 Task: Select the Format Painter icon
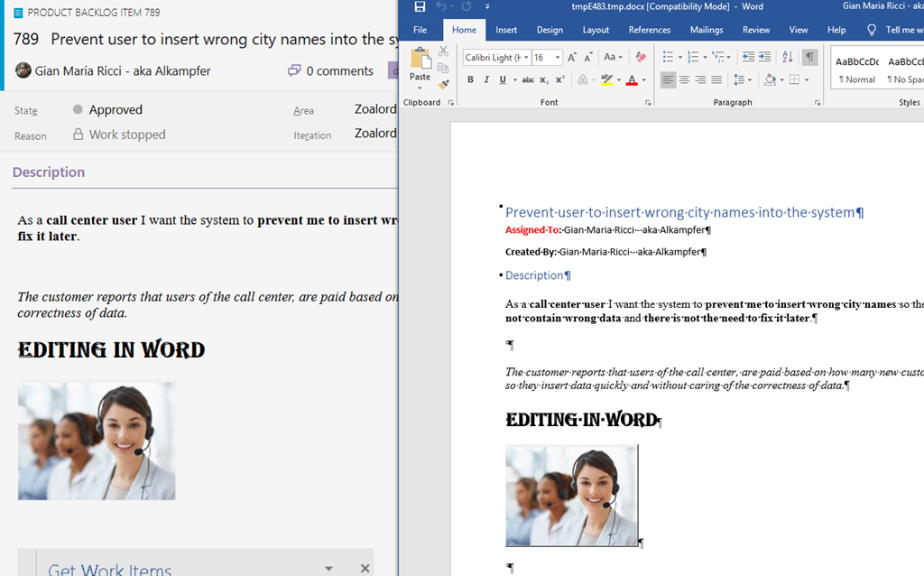(443, 83)
